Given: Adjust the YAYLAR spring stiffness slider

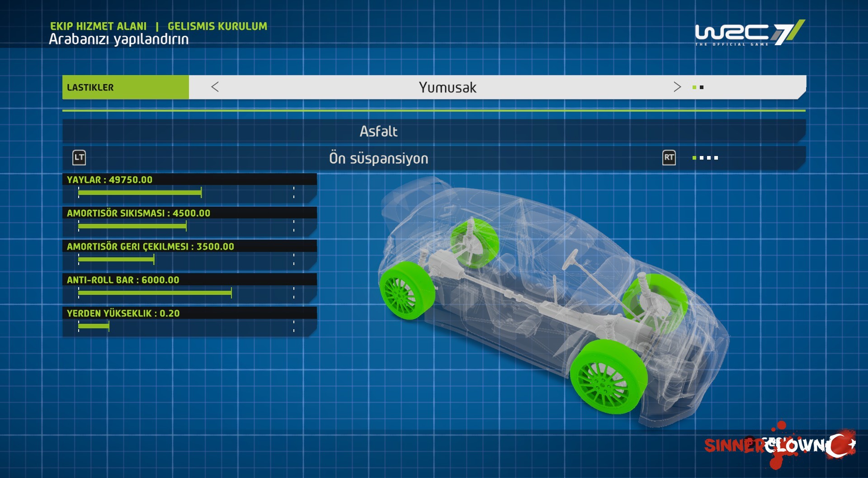Looking at the screenshot, I should [186, 193].
